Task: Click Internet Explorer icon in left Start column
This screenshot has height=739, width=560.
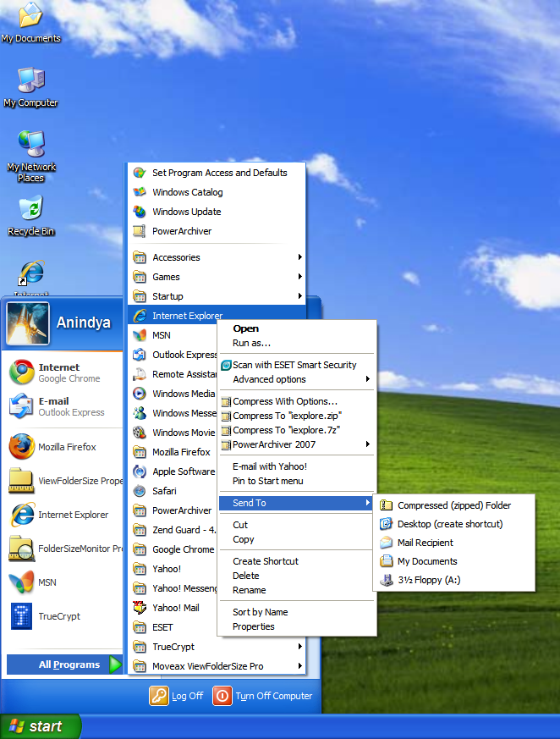Action: [23, 515]
